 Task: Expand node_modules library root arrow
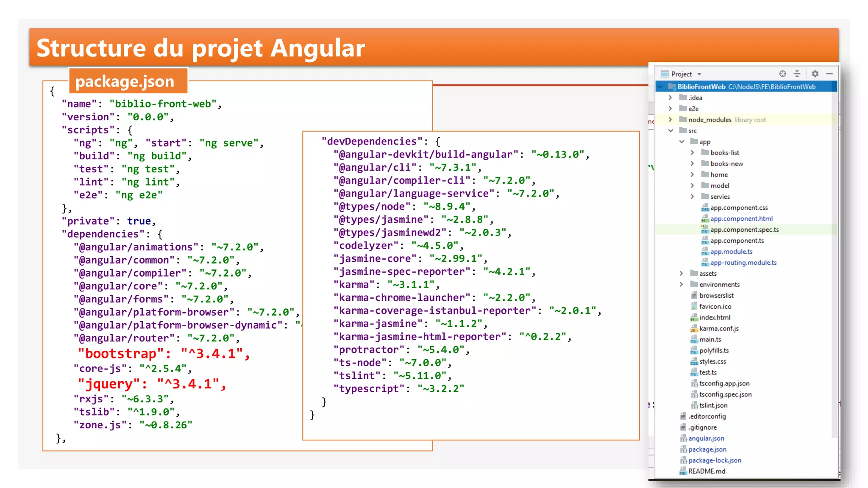coord(670,120)
